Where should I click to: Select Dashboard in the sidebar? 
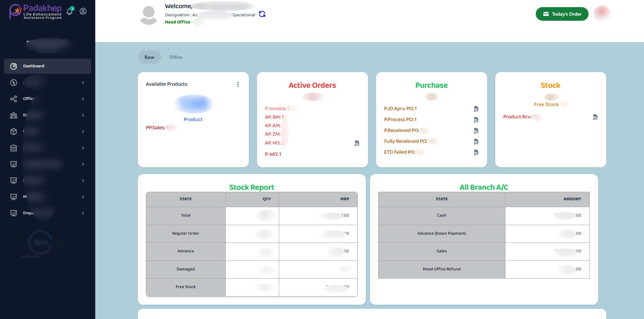[48, 66]
